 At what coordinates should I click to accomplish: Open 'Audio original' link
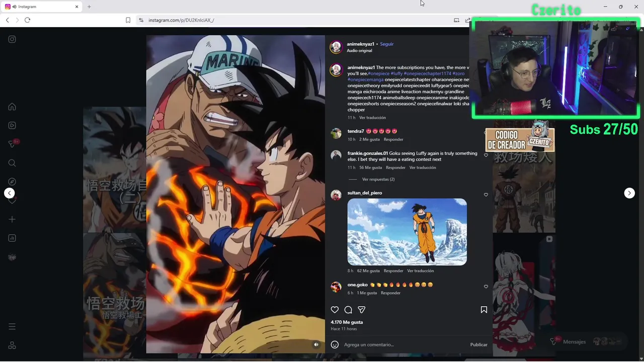point(359,51)
